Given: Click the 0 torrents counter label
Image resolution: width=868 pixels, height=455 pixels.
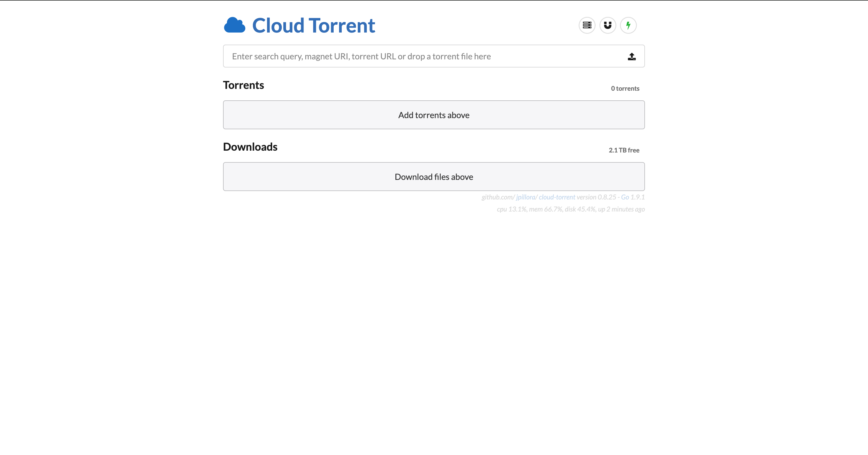Looking at the screenshot, I should click(x=625, y=89).
